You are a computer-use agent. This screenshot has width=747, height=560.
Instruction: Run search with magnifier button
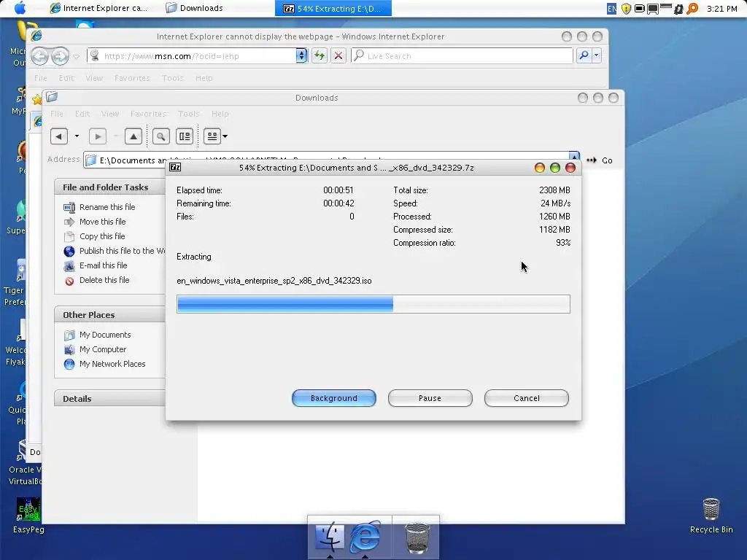[584, 55]
